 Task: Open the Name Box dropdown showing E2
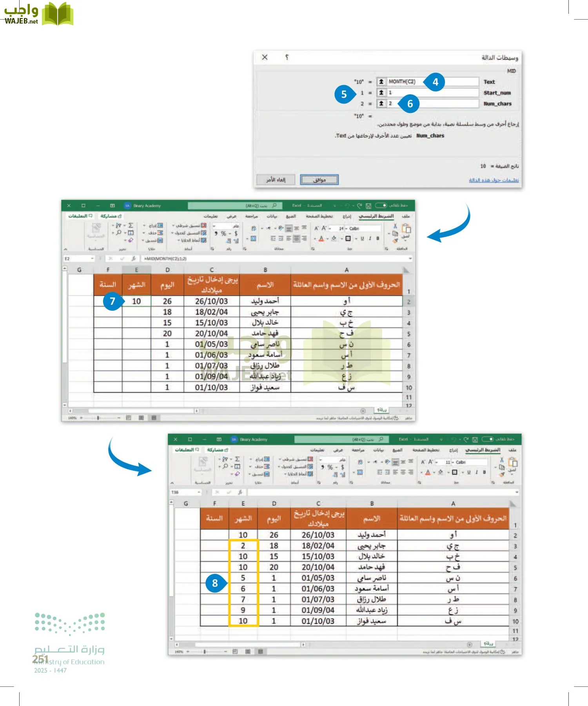[92, 259]
